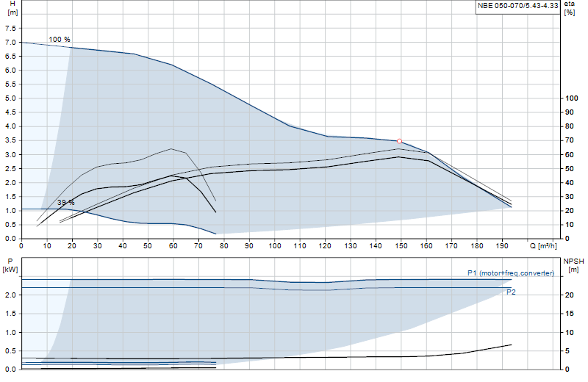Click the 100 tick on the flow axis
This screenshot has height=382, width=588.
click(x=274, y=246)
